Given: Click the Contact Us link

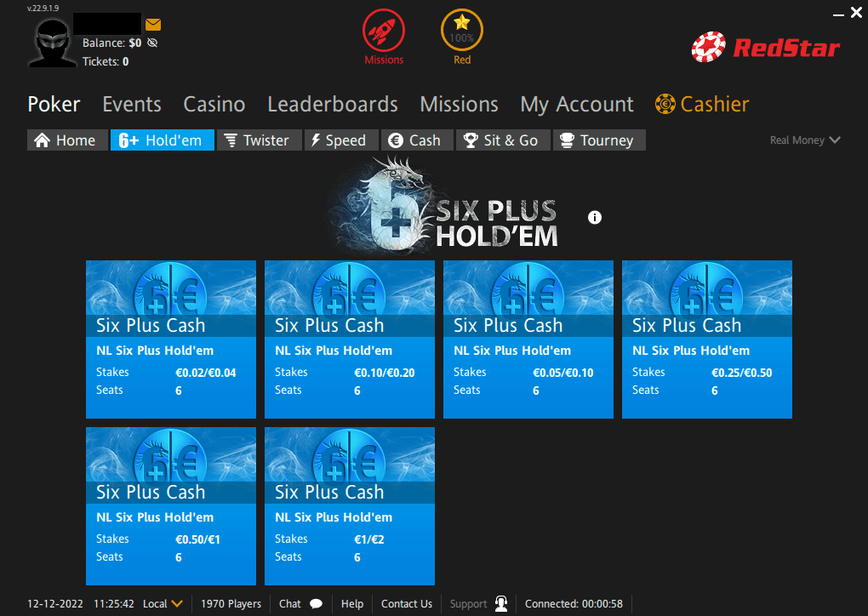Looking at the screenshot, I should point(407,604).
